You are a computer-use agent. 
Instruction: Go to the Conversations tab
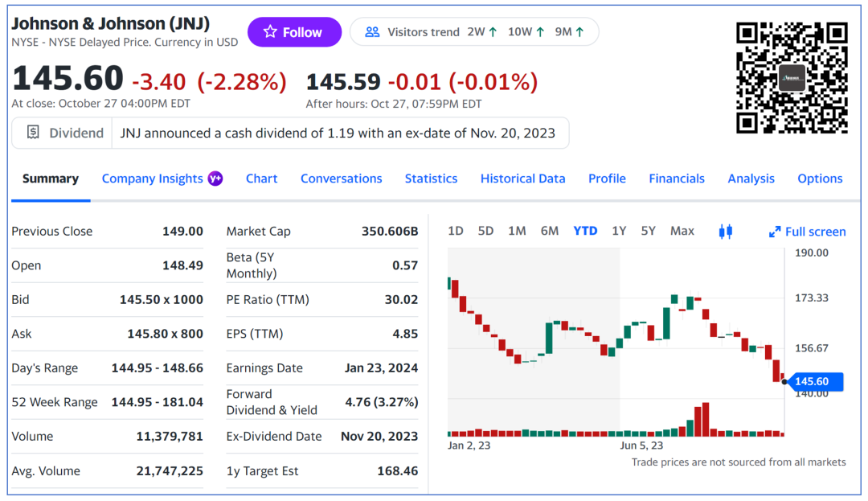point(341,179)
